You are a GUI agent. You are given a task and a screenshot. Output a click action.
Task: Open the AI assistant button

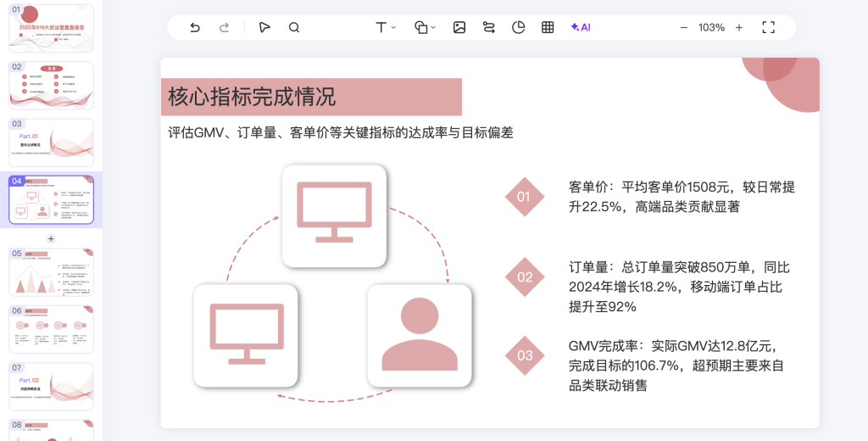pos(581,27)
